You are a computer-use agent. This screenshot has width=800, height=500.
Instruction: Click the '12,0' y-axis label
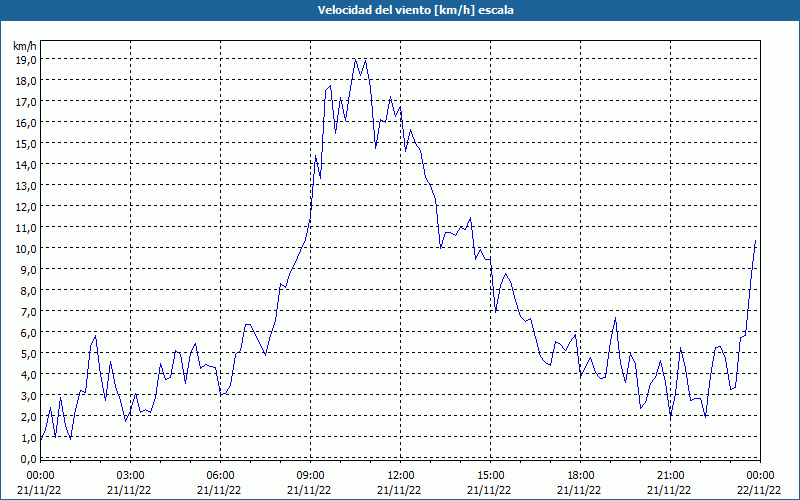coord(26,207)
